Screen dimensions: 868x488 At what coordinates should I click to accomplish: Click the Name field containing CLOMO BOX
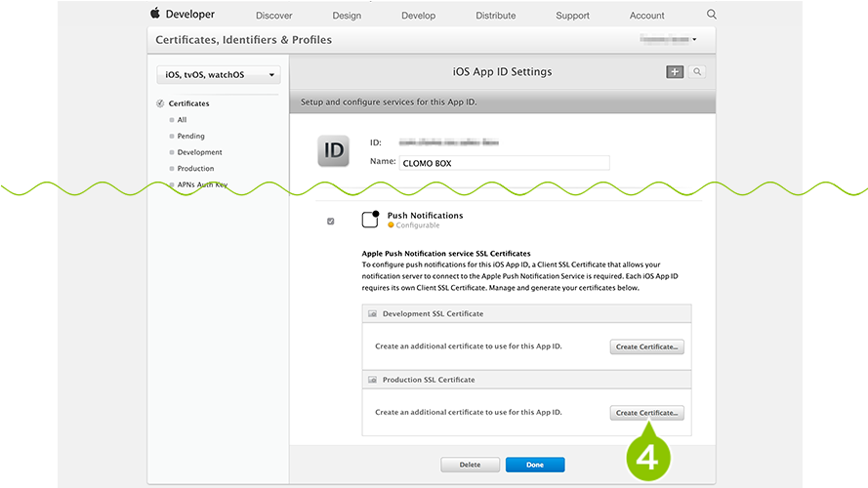[x=505, y=163]
